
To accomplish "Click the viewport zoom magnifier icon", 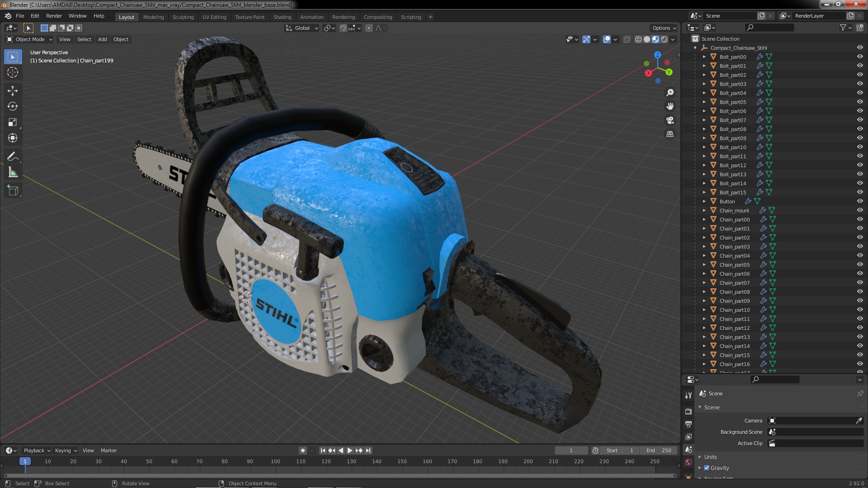I will point(670,93).
